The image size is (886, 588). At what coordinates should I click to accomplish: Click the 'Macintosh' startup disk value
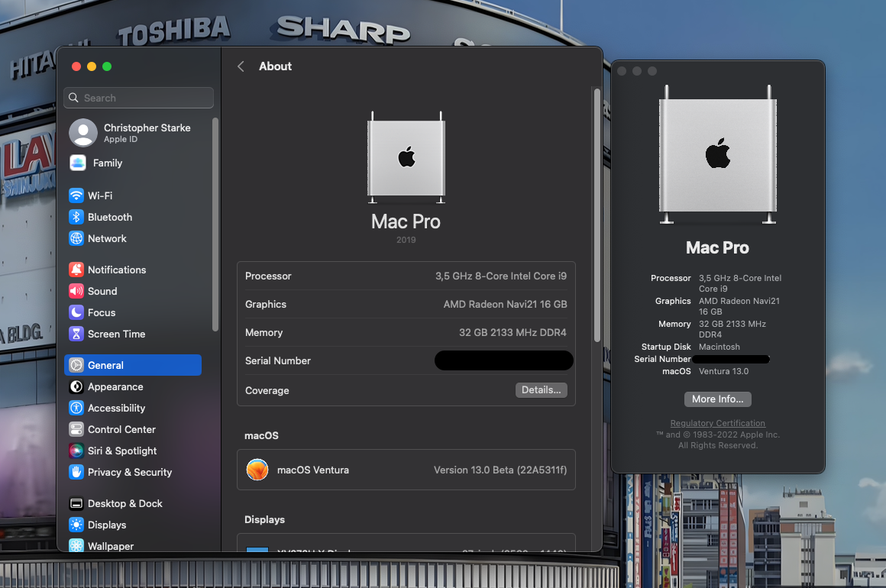pyautogui.click(x=719, y=347)
